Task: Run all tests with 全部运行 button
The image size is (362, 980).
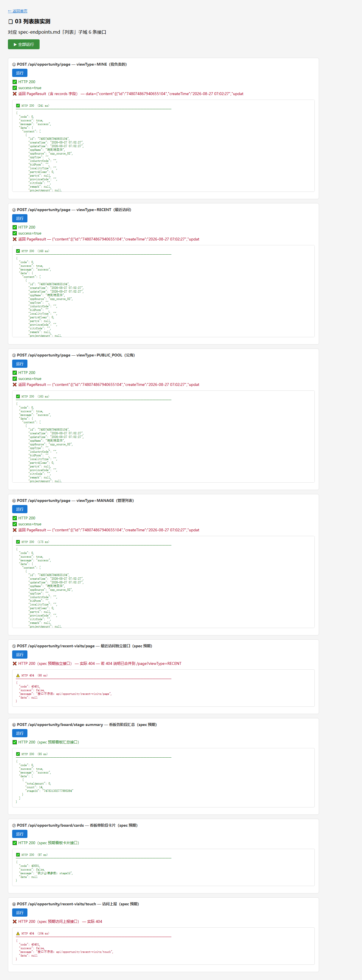Action: click(23, 44)
